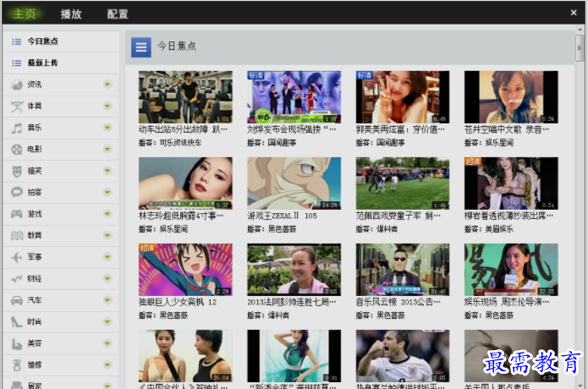Click the 军事 airplane icon
Image resolution: width=588 pixels, height=389 pixels.
[x=17, y=257]
